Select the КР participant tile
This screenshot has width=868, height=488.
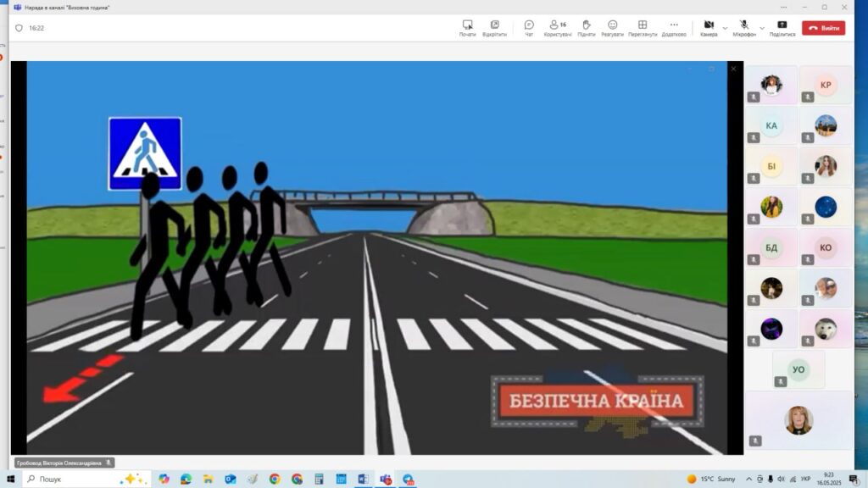click(x=826, y=85)
